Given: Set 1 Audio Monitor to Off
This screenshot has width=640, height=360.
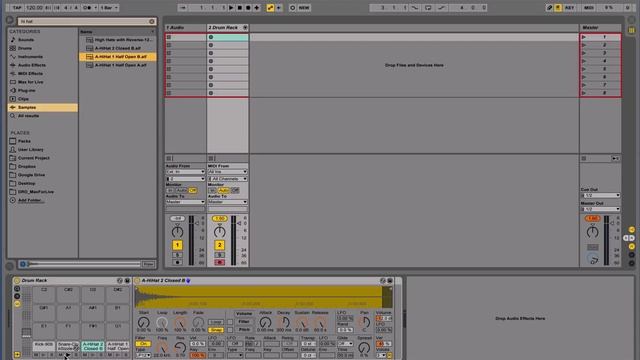Looking at the screenshot, I should 193,191.
